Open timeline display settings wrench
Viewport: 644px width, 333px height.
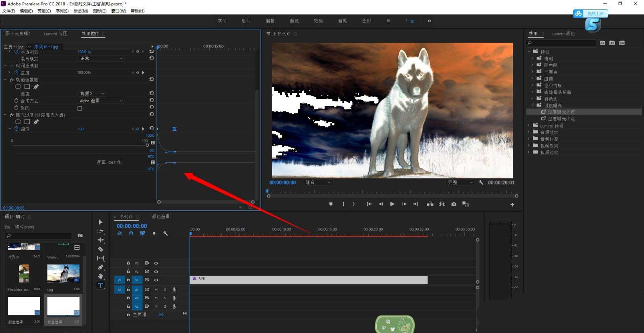click(x=165, y=233)
